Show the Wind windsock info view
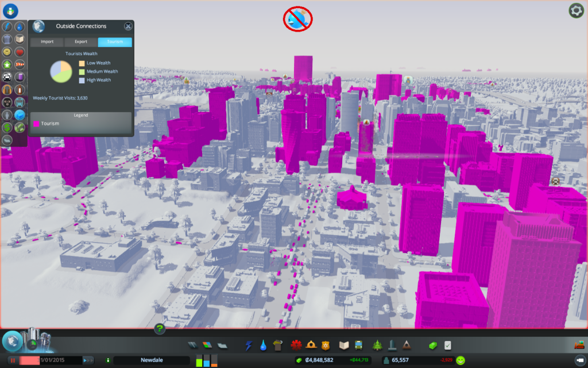 click(20, 64)
